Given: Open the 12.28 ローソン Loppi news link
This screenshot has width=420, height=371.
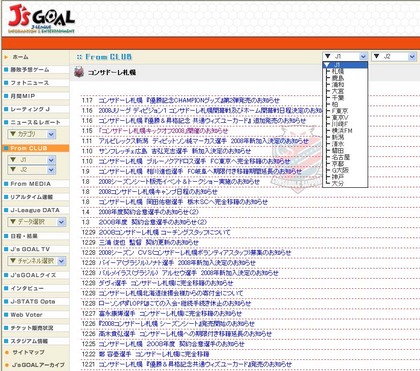Looking at the screenshot, I should (175, 303).
